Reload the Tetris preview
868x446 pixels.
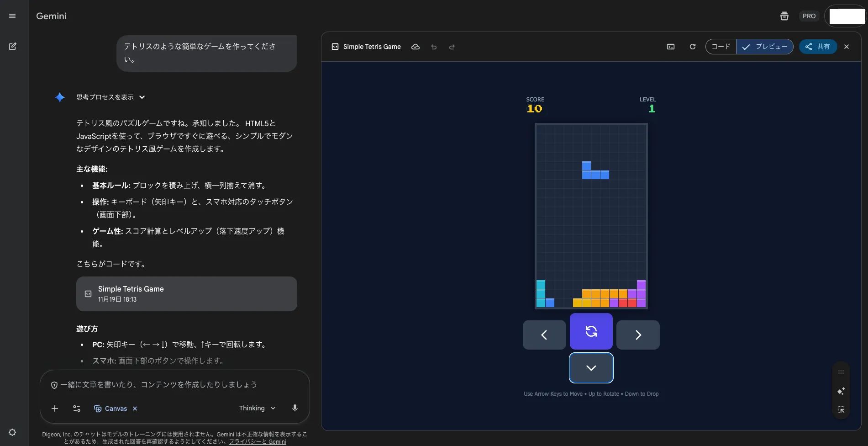(693, 47)
